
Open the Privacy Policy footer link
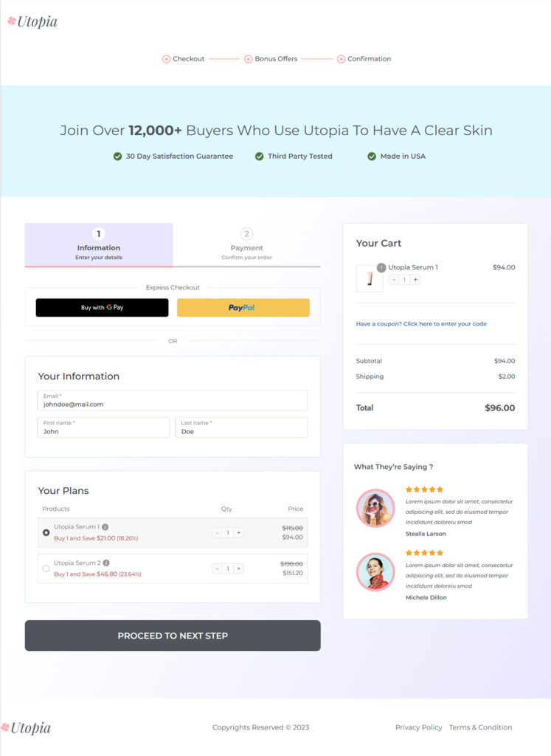418,727
